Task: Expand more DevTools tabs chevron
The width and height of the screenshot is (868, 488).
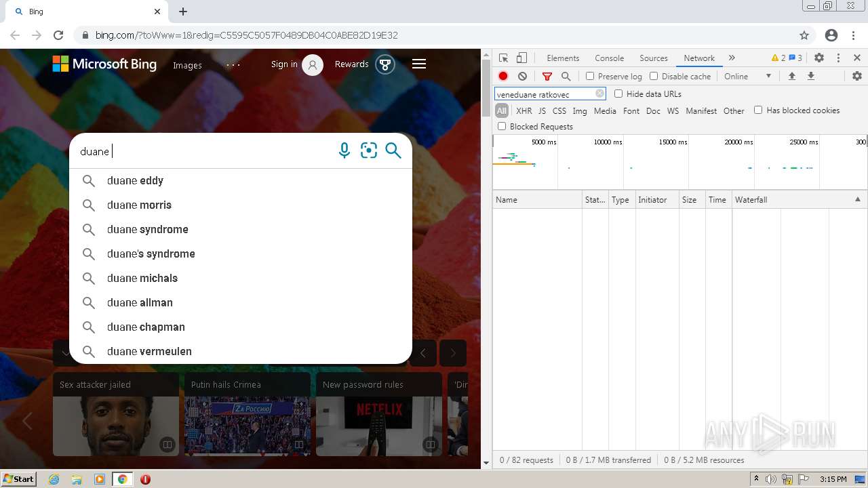Action: tap(732, 58)
